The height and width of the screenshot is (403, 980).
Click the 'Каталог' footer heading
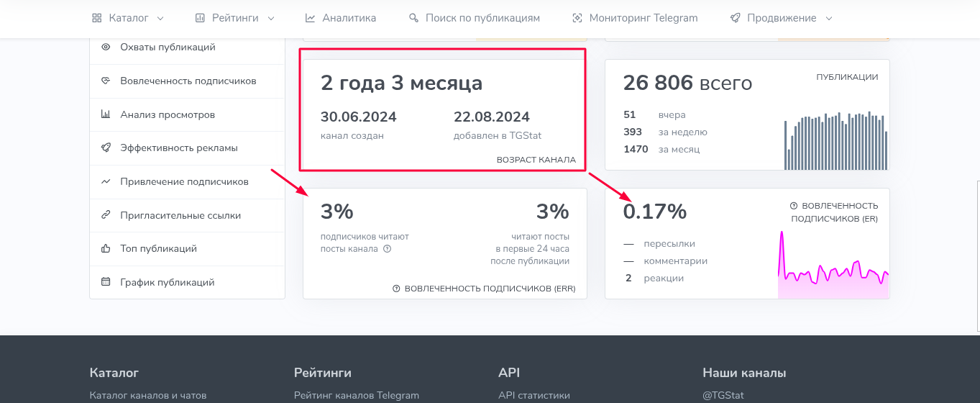tap(114, 373)
